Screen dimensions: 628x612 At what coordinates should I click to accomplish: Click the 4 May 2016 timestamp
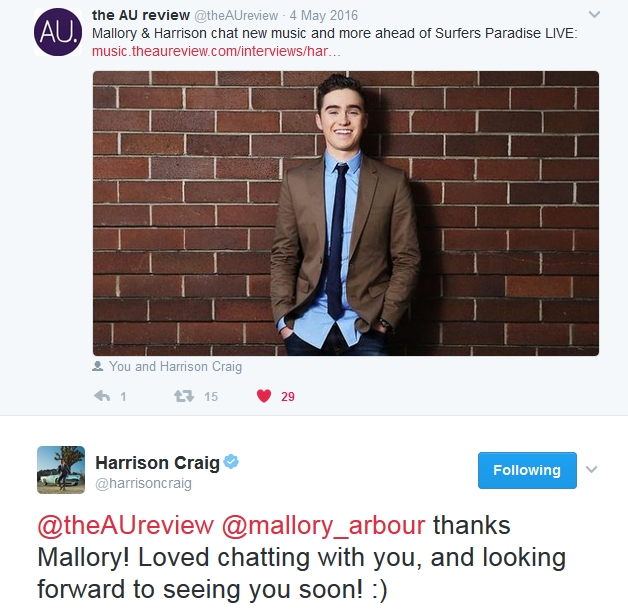pos(324,15)
